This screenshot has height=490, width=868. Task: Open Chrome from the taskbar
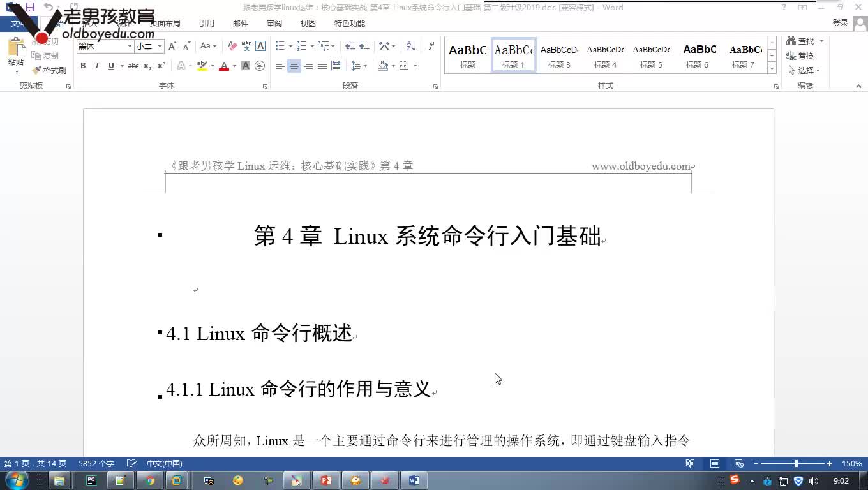tap(150, 480)
